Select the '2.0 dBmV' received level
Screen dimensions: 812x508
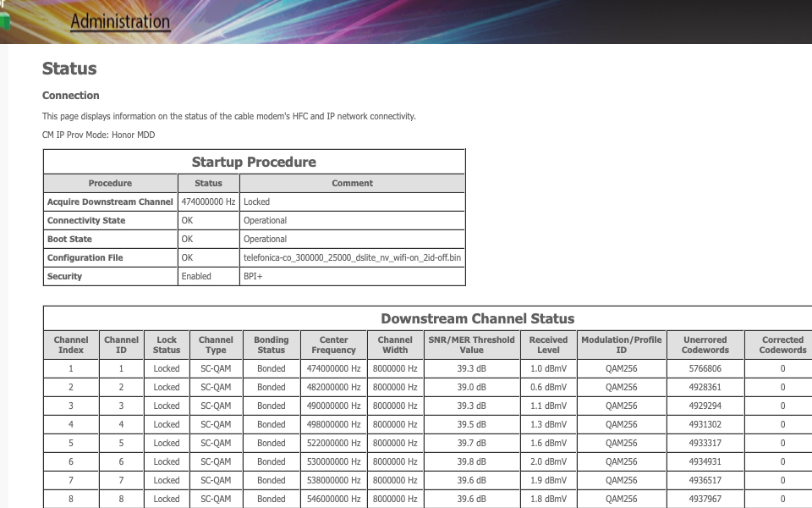click(548, 462)
